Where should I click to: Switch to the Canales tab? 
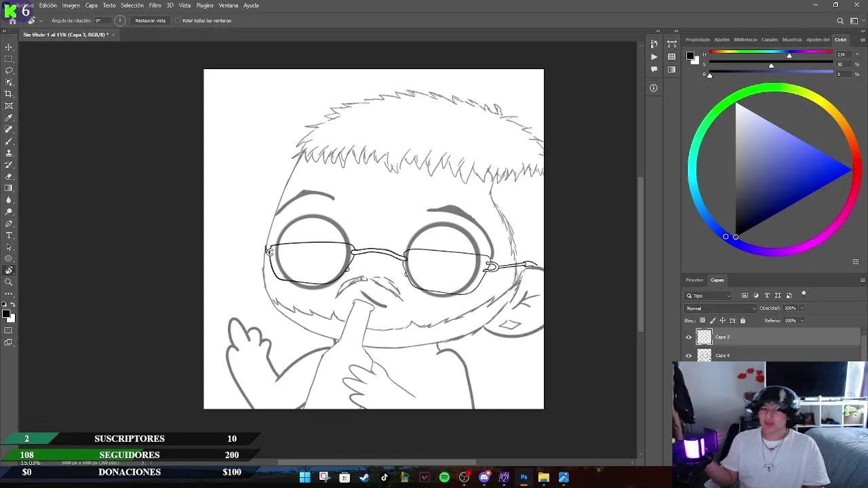click(x=770, y=39)
